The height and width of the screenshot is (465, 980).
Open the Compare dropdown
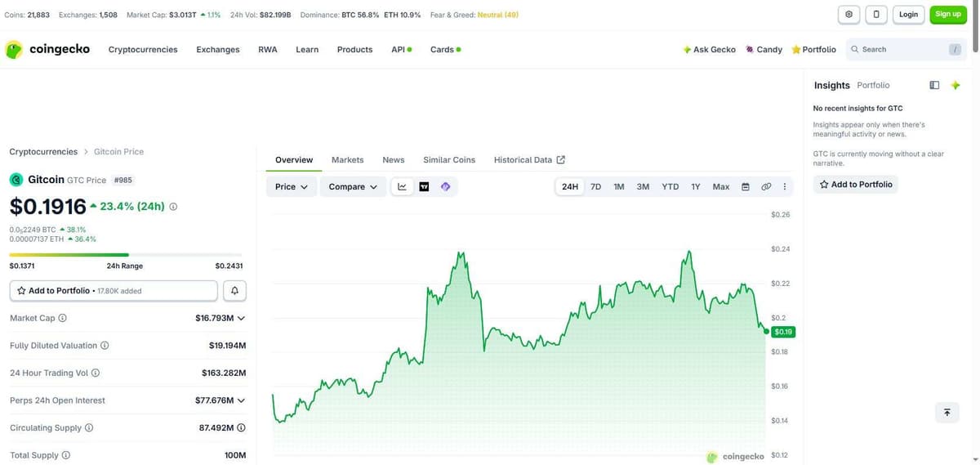coord(353,186)
